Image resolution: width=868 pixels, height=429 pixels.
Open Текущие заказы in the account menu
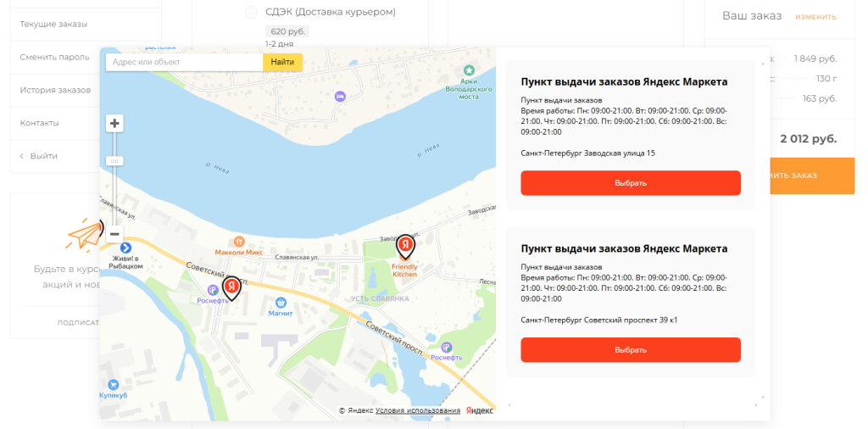click(x=53, y=24)
